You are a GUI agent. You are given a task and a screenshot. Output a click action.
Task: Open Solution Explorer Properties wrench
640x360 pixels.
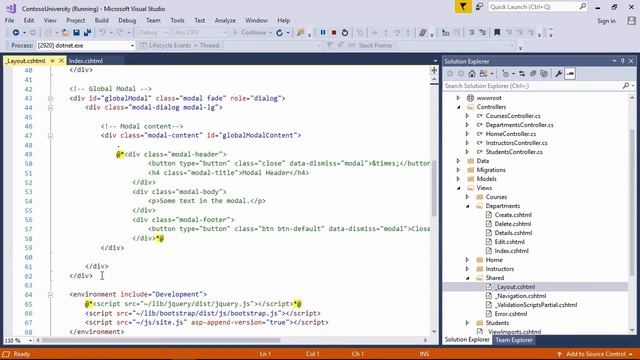tap(558, 74)
